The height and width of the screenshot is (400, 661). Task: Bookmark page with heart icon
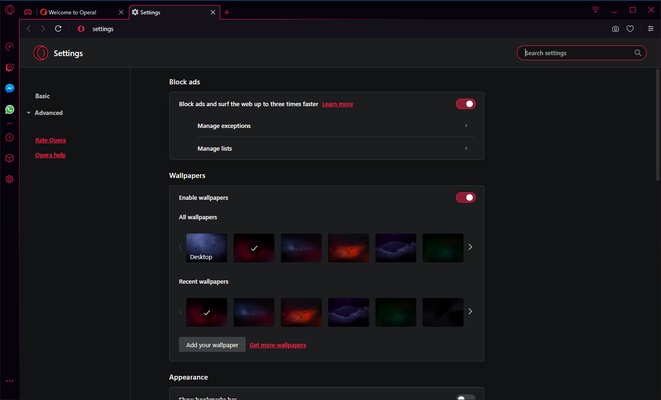pos(630,29)
